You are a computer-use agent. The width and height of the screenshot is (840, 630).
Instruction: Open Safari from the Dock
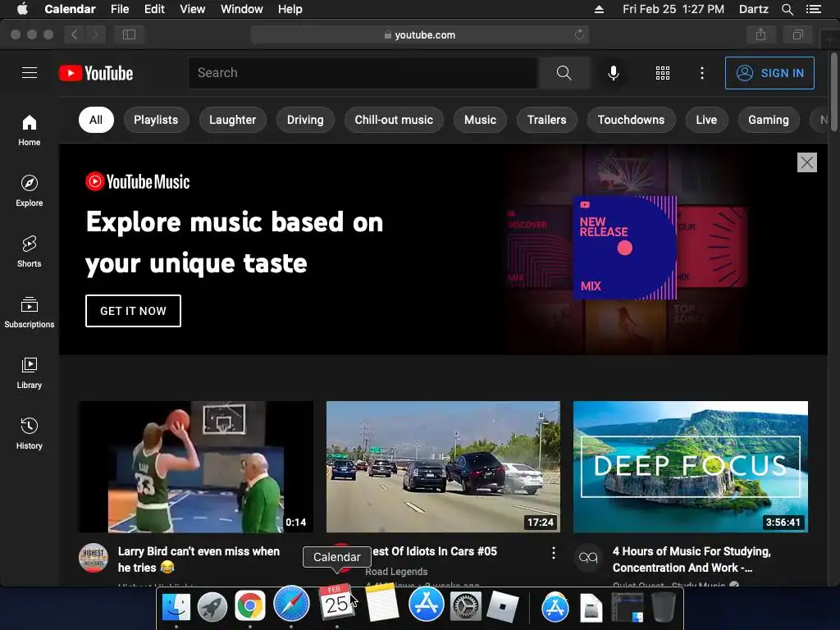291,605
